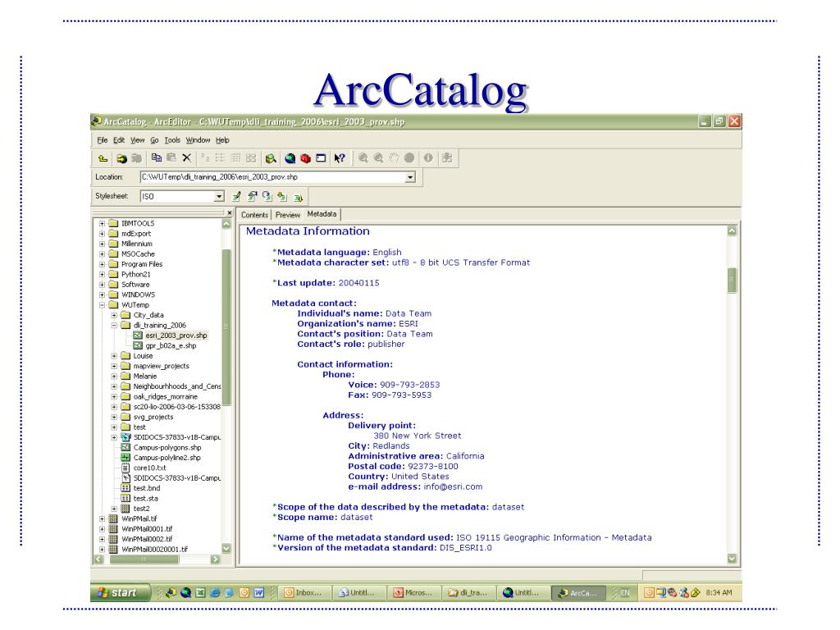Viewport: 840px width, 630px height.
Task: Select the Pan hand tool
Action: 394,157
